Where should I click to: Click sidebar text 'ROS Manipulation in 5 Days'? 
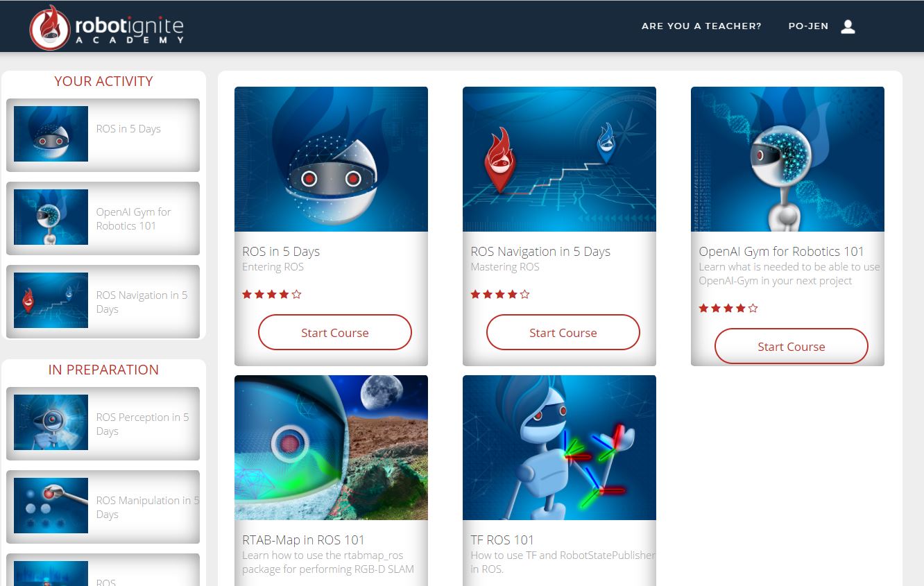[x=148, y=508]
